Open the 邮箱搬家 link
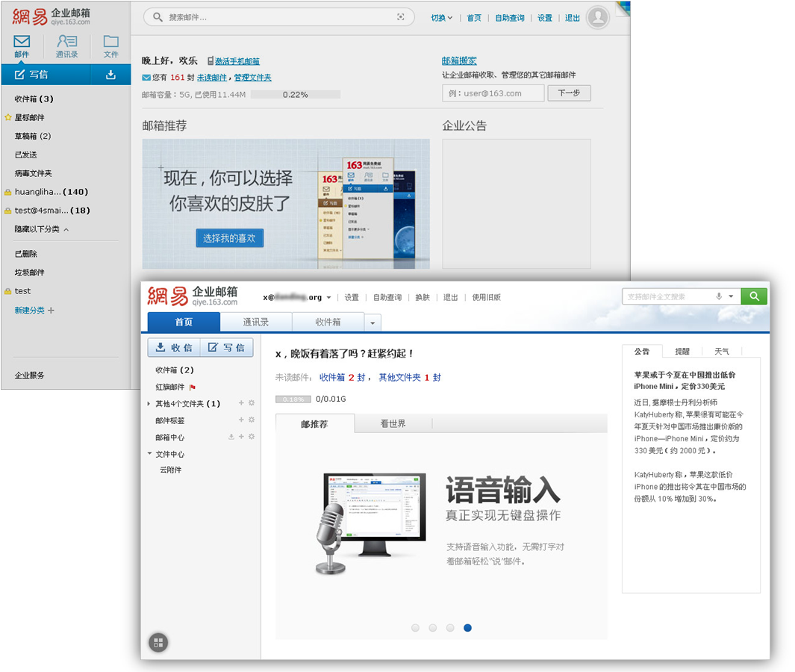Screen dimensions: 795x672 point(459,61)
